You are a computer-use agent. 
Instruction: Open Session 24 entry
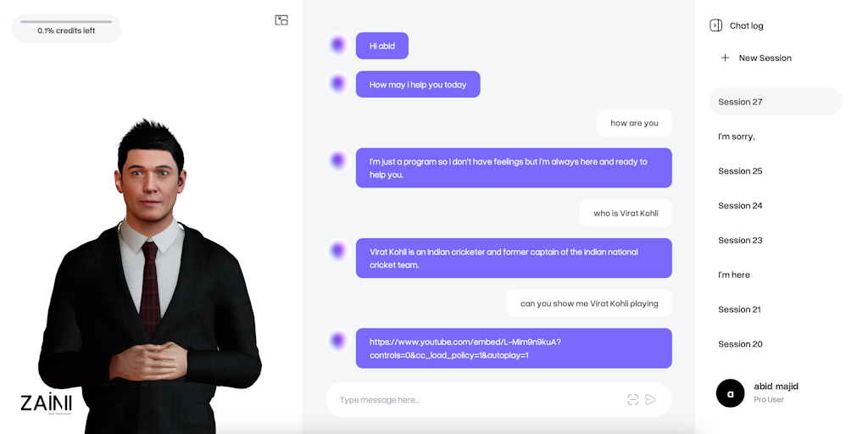click(x=775, y=205)
